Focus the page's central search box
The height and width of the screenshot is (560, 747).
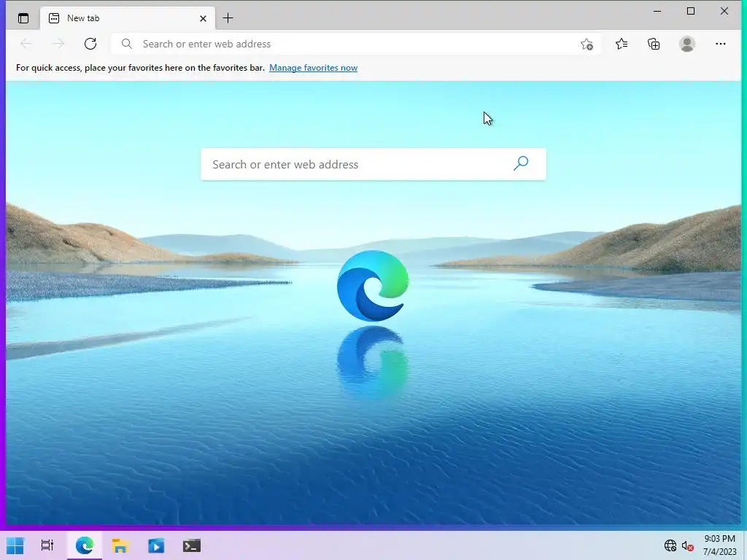tap(373, 164)
